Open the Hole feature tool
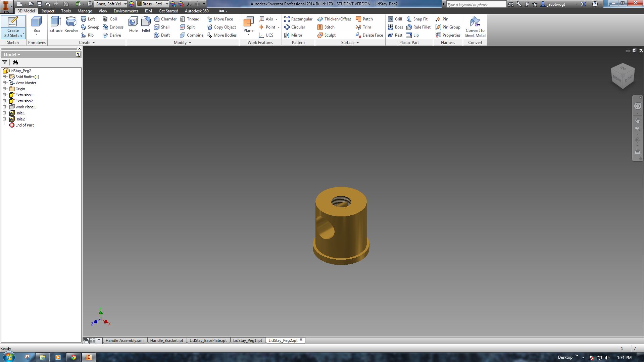 pyautogui.click(x=133, y=24)
